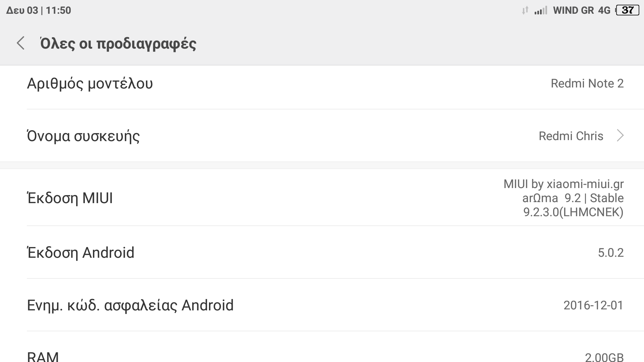Tap the Έκδοση MIUI label

click(70, 198)
